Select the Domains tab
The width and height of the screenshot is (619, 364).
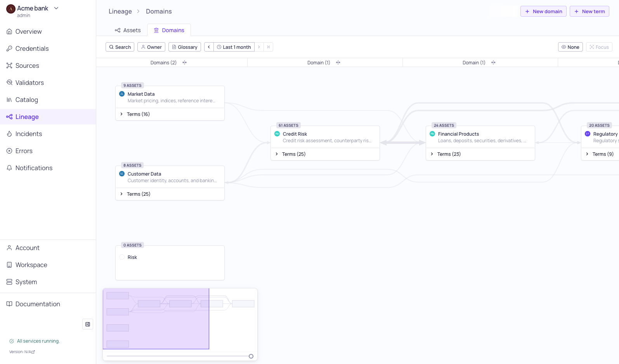click(169, 30)
